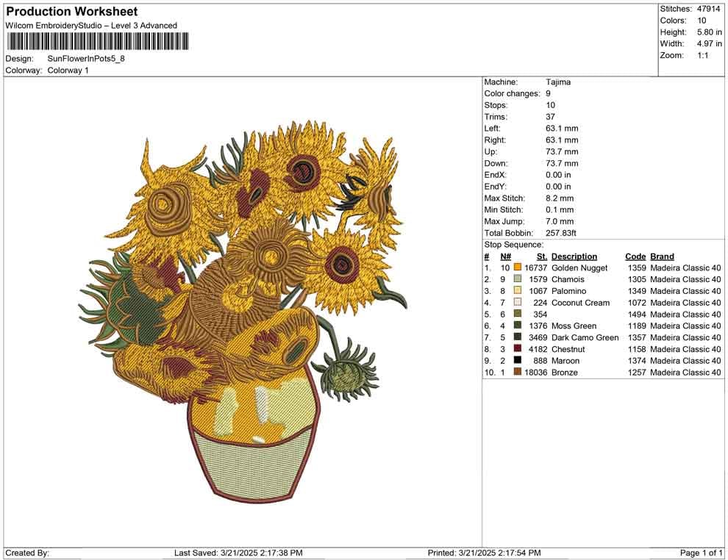Image resolution: width=728 pixels, height=560 pixels.
Task: Click the Dark Camo Green color swatch
Action: point(517,337)
